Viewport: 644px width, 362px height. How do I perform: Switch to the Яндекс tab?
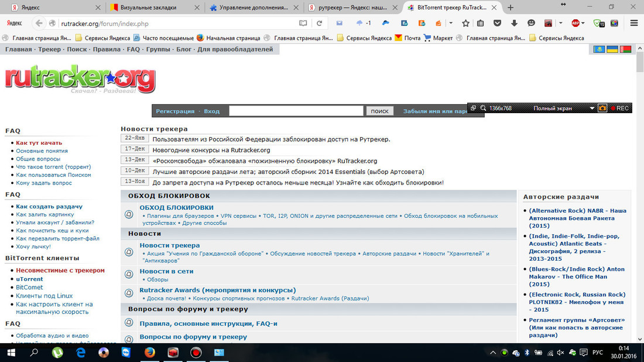click(x=56, y=8)
